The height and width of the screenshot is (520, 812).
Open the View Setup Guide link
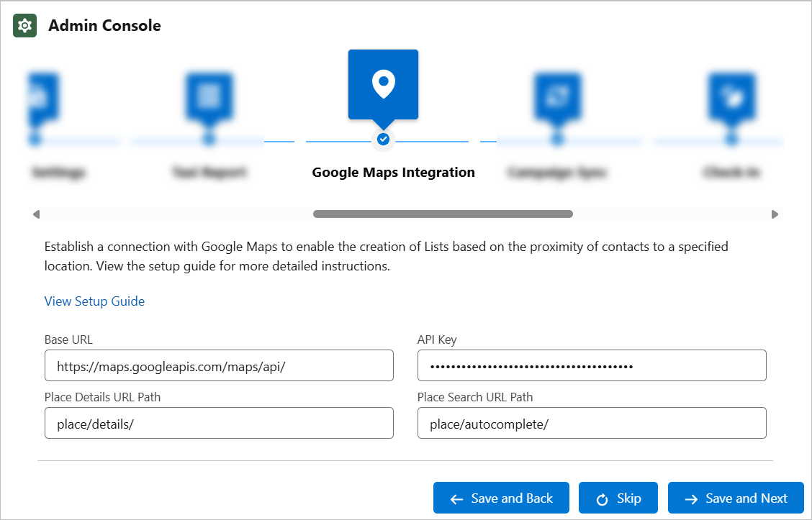point(94,301)
